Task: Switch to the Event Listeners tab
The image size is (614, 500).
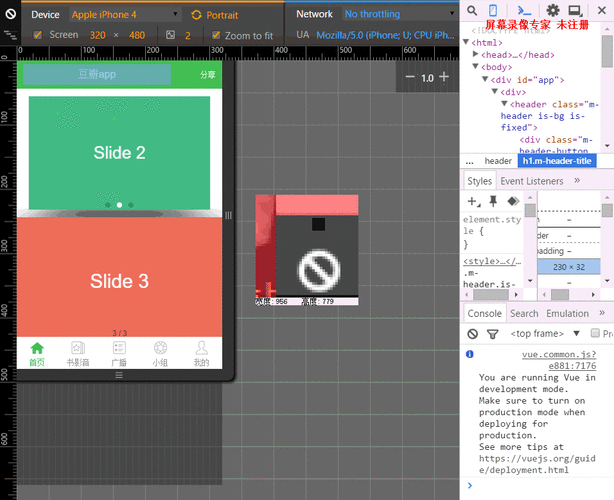Action: pos(532,181)
